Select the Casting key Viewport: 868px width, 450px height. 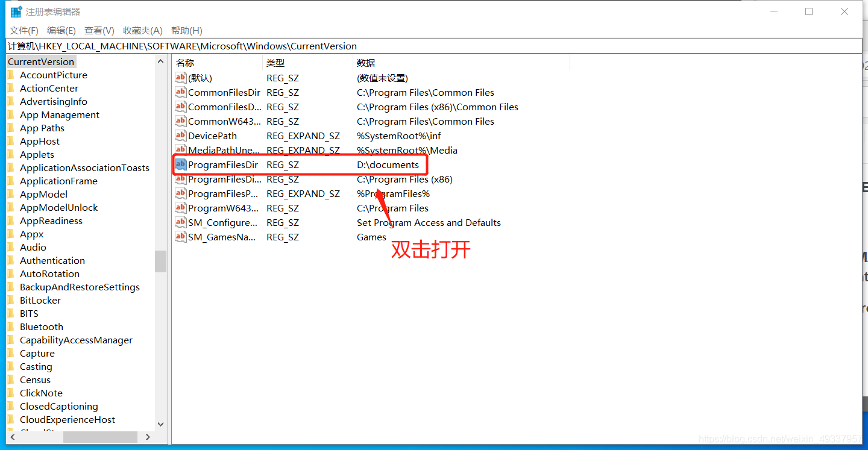click(36, 367)
